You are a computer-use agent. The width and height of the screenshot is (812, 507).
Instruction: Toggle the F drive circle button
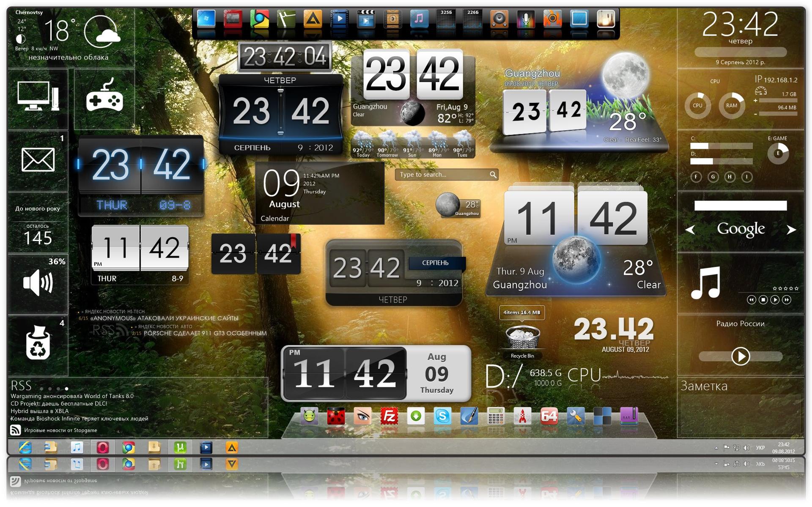(696, 177)
